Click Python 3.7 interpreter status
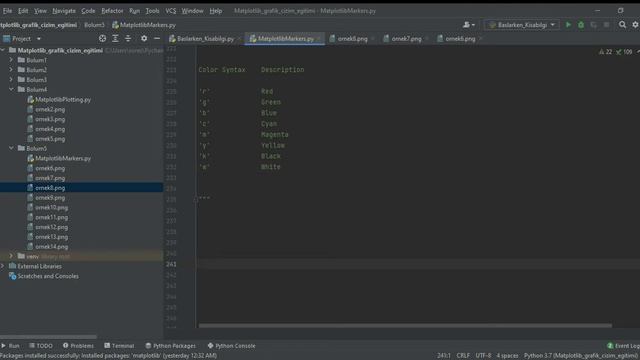This screenshot has height=360, width=640. [x=581, y=356]
